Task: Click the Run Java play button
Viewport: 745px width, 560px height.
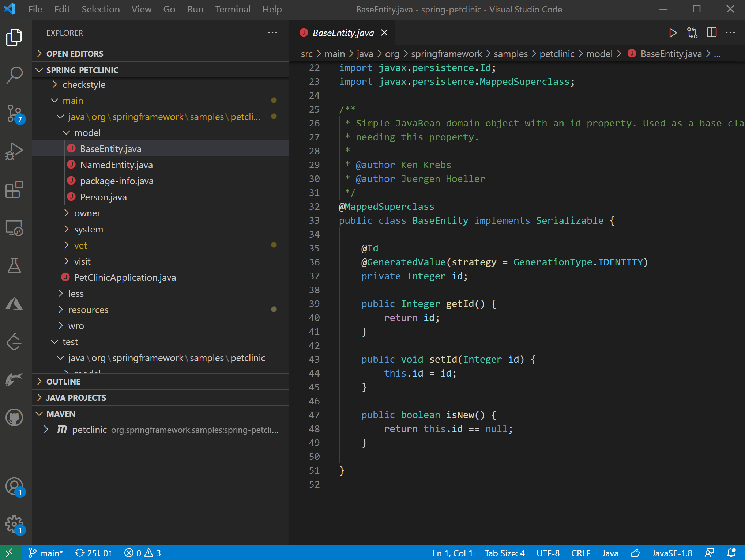Action: pos(673,33)
